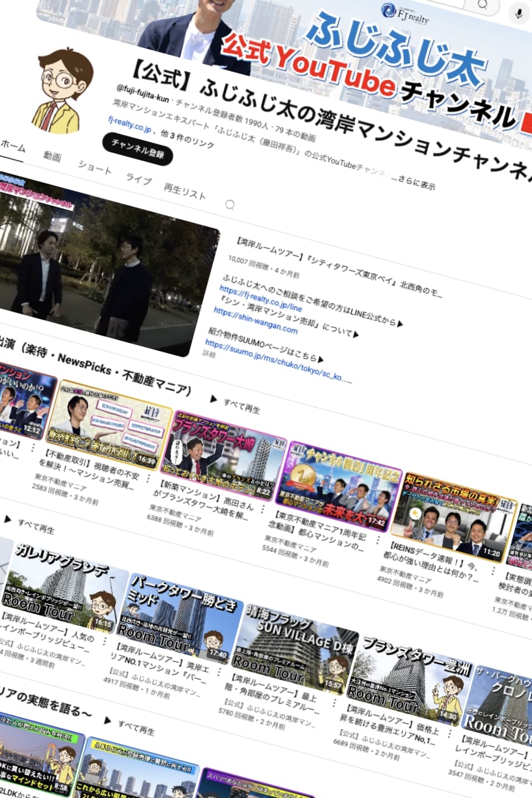
Task: Play all videos in the 楽待・NewsPicks section
Action: (236, 405)
